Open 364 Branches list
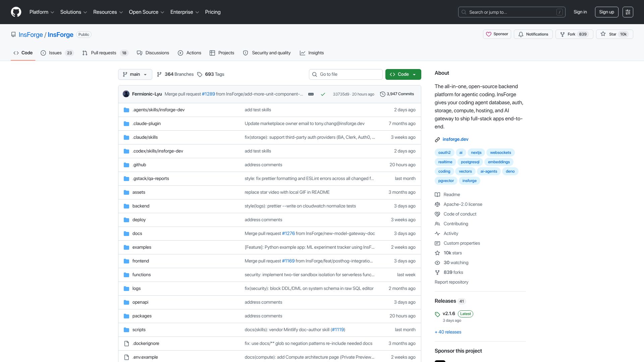644x362 pixels. pos(175,74)
